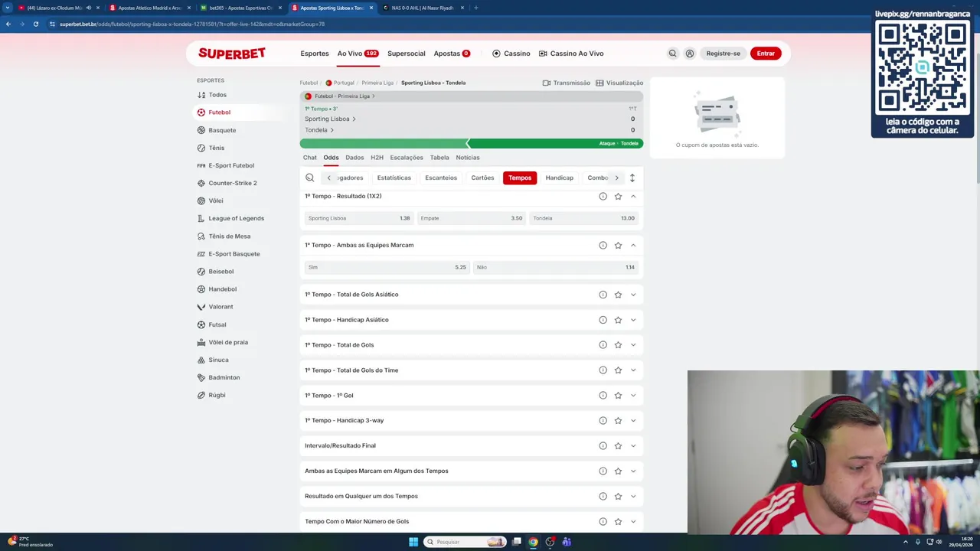Select the Escanteios market filter
The image size is (980, 551).
point(441,178)
